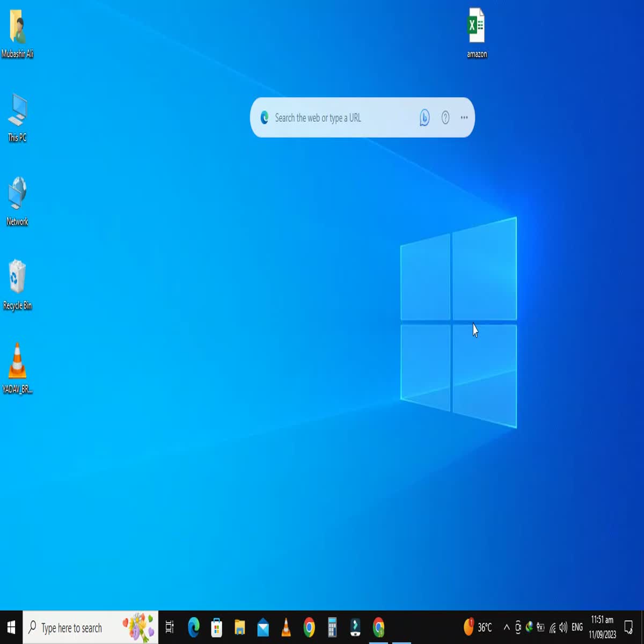Viewport: 644px width, 644px height.
Task: Show hidden system tray icons
Action: (x=506, y=627)
